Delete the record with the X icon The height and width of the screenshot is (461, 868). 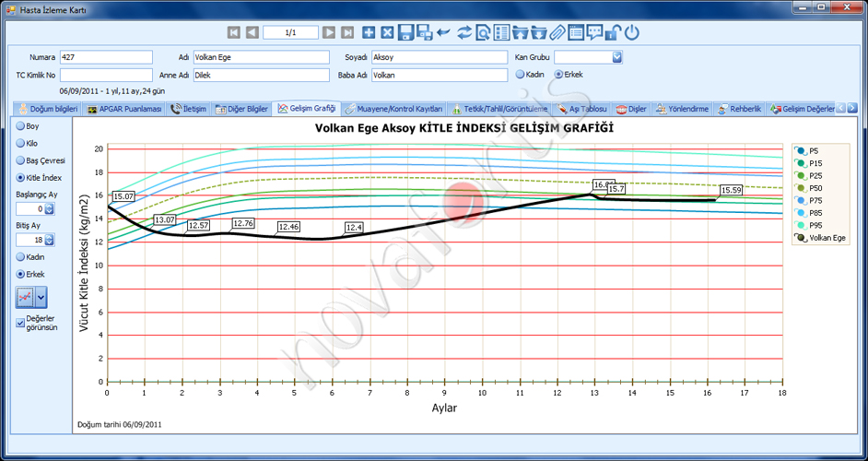pyautogui.click(x=388, y=32)
